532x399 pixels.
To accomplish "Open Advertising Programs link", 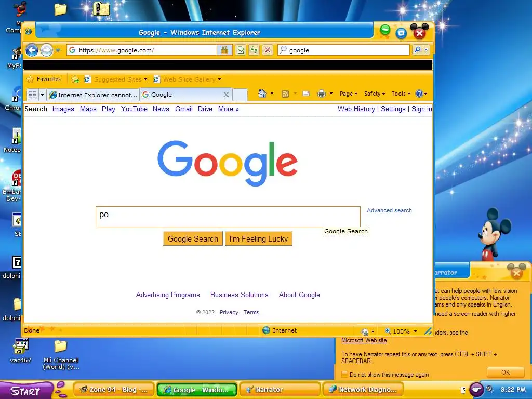I will (168, 295).
